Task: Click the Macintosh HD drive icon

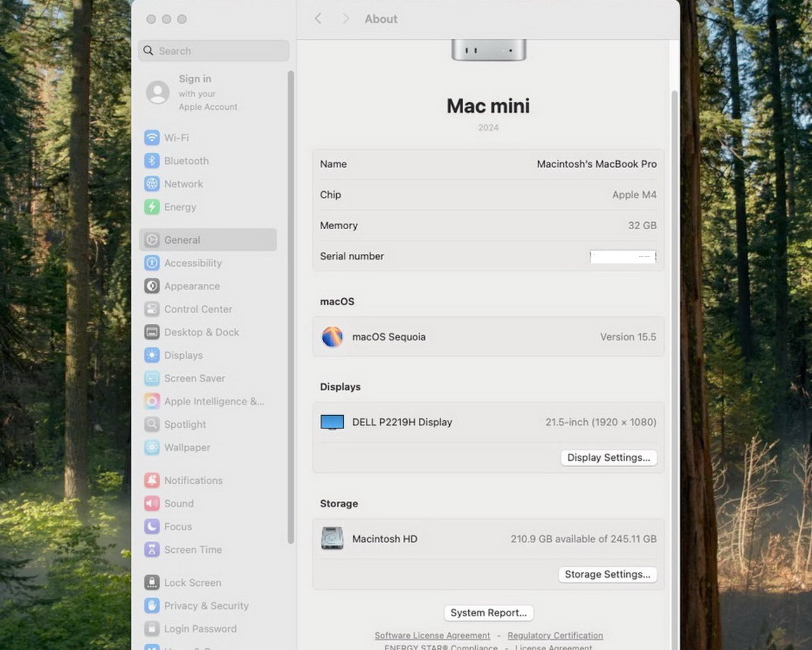Action: [x=332, y=538]
